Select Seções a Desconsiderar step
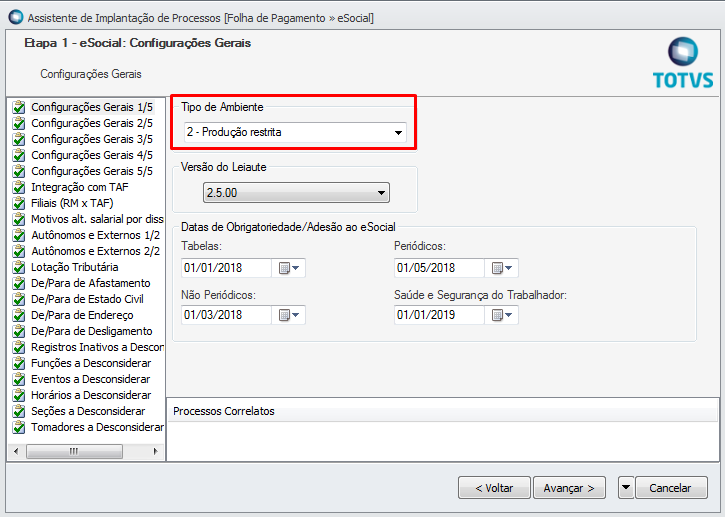This screenshot has height=517, width=725. click(88, 411)
